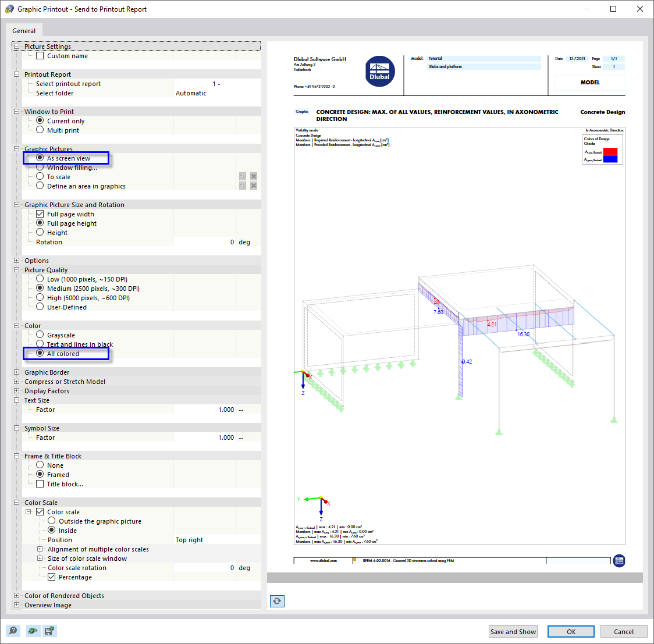This screenshot has height=644, width=654.
Task: Open the Select folder Automatic value
Action: [x=217, y=93]
